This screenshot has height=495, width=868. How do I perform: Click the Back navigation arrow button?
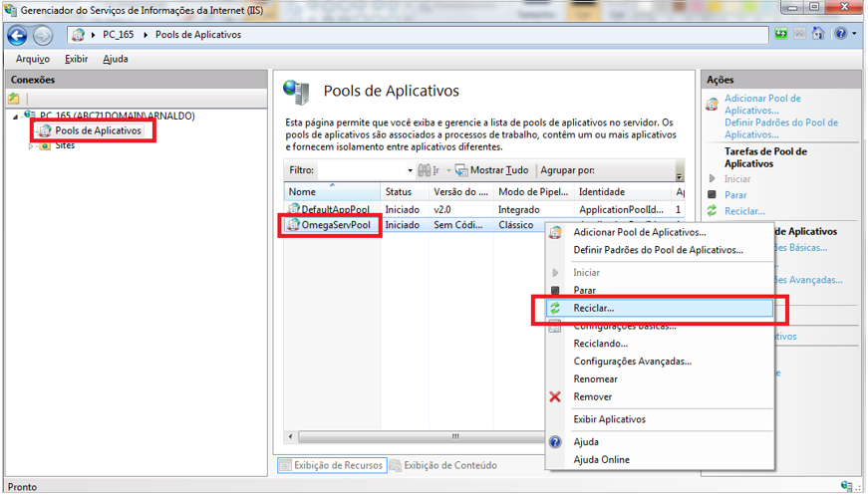coord(17,35)
